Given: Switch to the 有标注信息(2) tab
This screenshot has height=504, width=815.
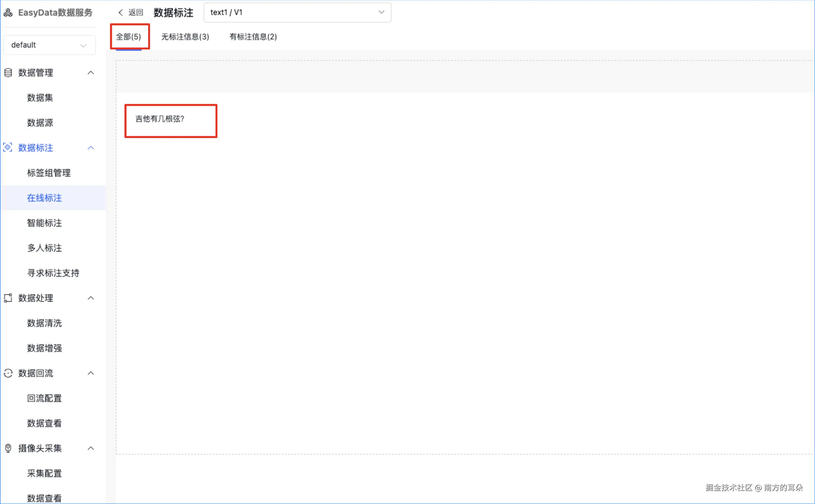Looking at the screenshot, I should click(253, 37).
